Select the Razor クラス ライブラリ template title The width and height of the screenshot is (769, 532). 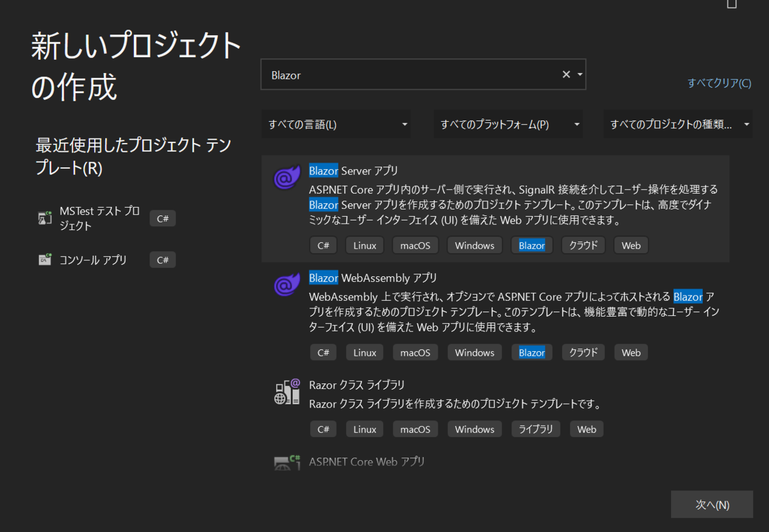356,385
